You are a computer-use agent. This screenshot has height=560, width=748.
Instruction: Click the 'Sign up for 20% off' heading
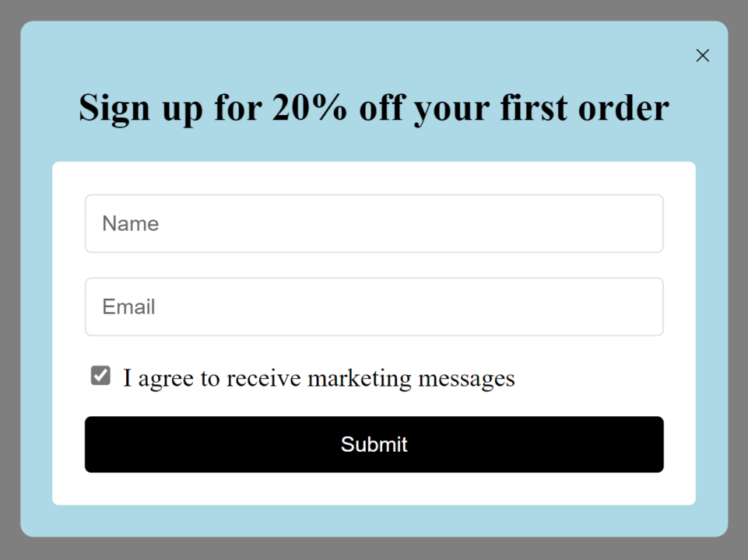pos(374,107)
